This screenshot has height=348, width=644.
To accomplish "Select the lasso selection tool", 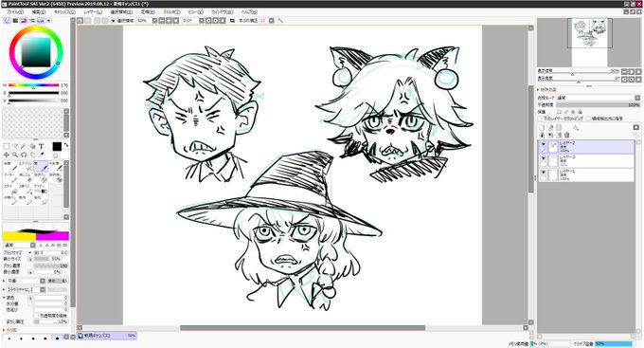I will coord(15,146).
